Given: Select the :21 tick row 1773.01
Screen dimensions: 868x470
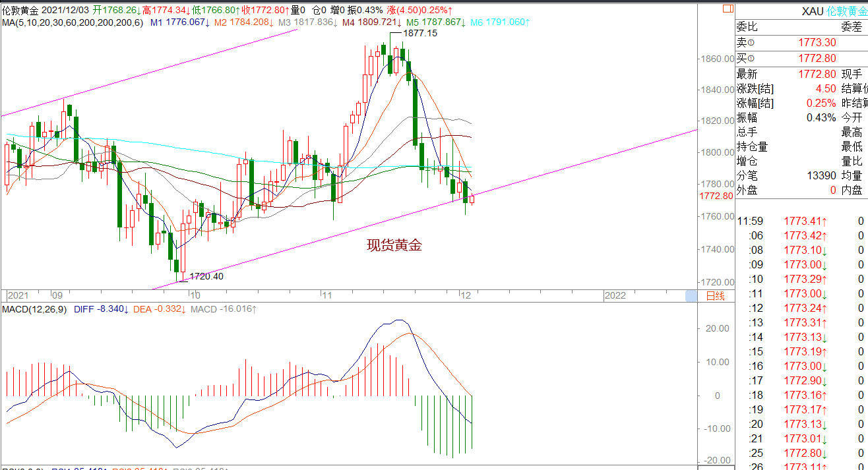Looking at the screenshot, I should pos(802,438).
